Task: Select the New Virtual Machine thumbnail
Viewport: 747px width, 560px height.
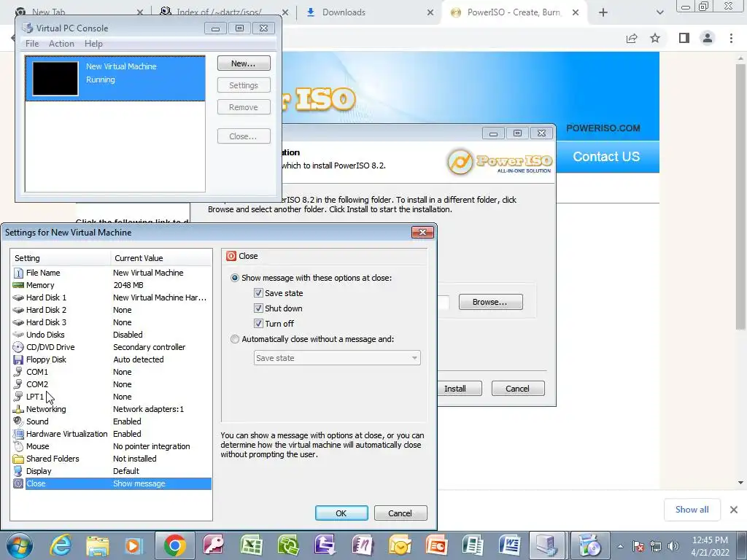Action: point(55,79)
